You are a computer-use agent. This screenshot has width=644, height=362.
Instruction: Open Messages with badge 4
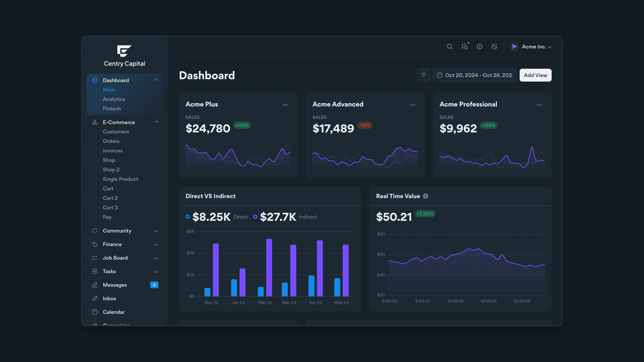pyautogui.click(x=115, y=285)
